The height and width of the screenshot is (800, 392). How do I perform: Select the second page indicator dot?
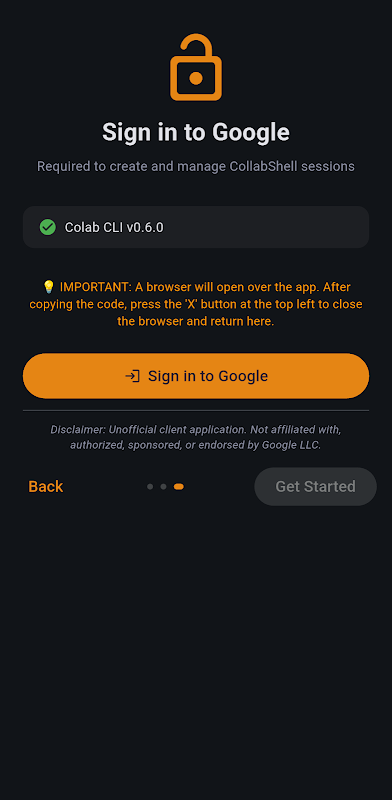coord(163,487)
